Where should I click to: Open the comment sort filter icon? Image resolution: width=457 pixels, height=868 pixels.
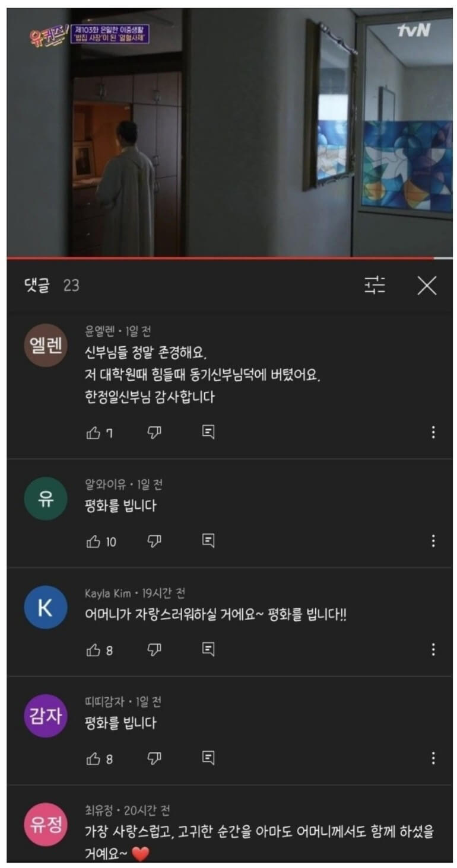click(x=375, y=285)
